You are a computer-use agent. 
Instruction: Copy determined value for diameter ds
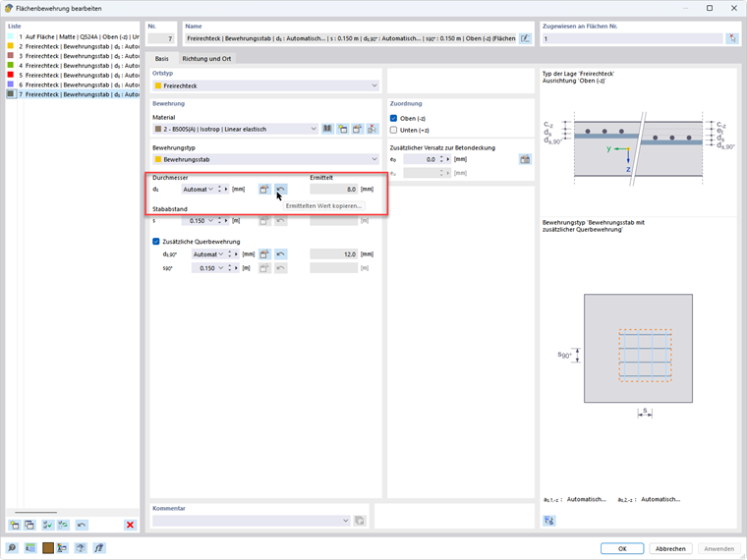[x=280, y=189]
